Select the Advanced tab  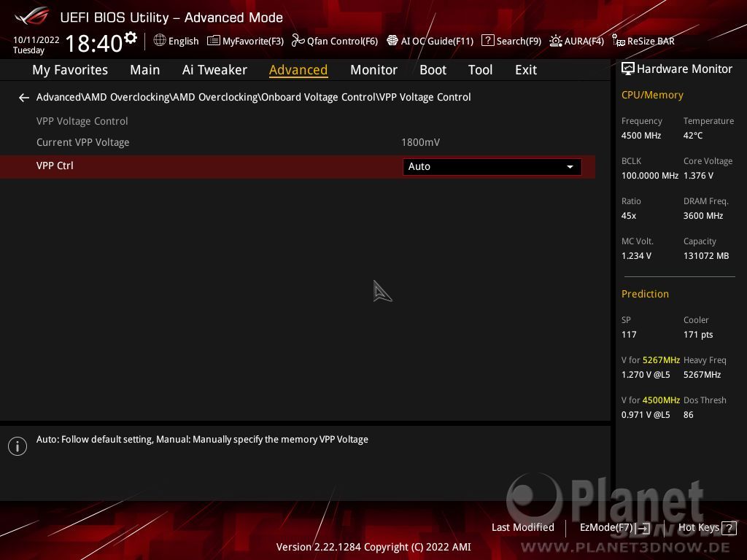298,70
